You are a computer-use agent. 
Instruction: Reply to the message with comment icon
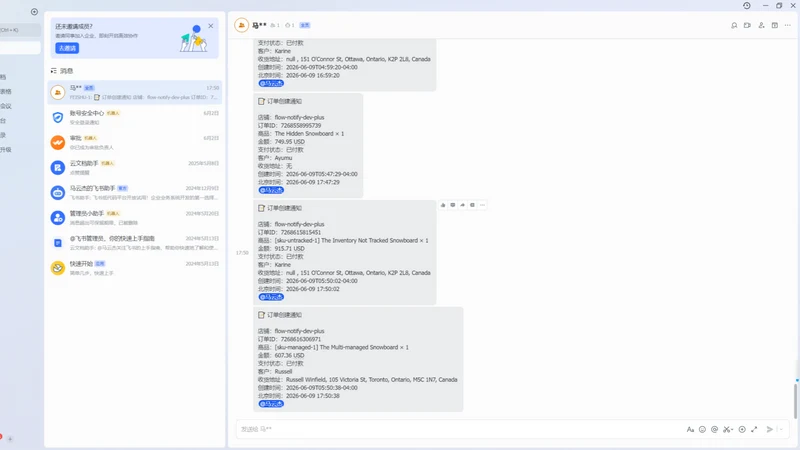pos(453,205)
